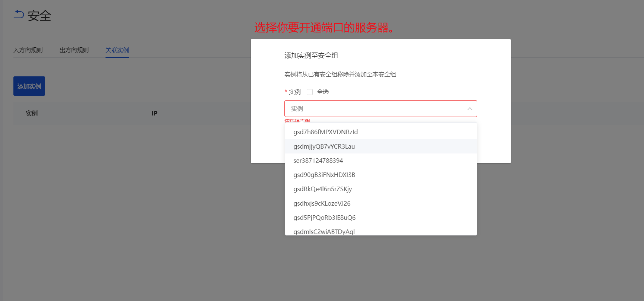
Task: Click the 实例 dropdown field
Action: pyautogui.click(x=381, y=108)
